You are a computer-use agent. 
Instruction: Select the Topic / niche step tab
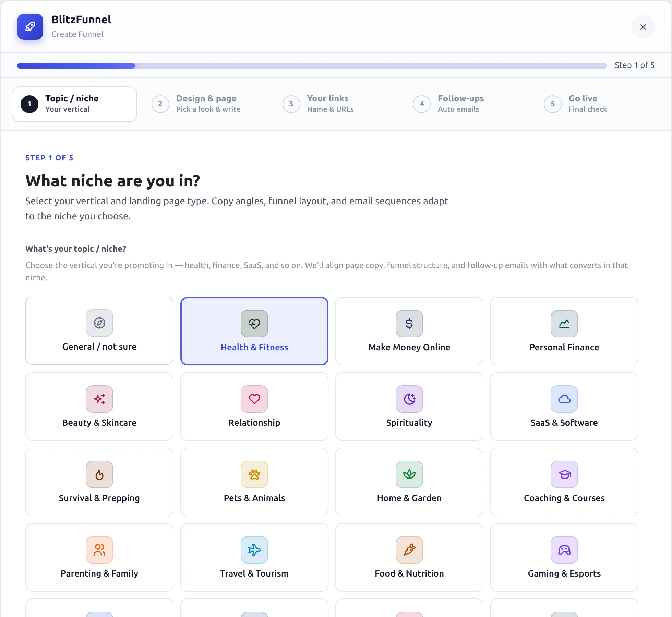coord(74,104)
